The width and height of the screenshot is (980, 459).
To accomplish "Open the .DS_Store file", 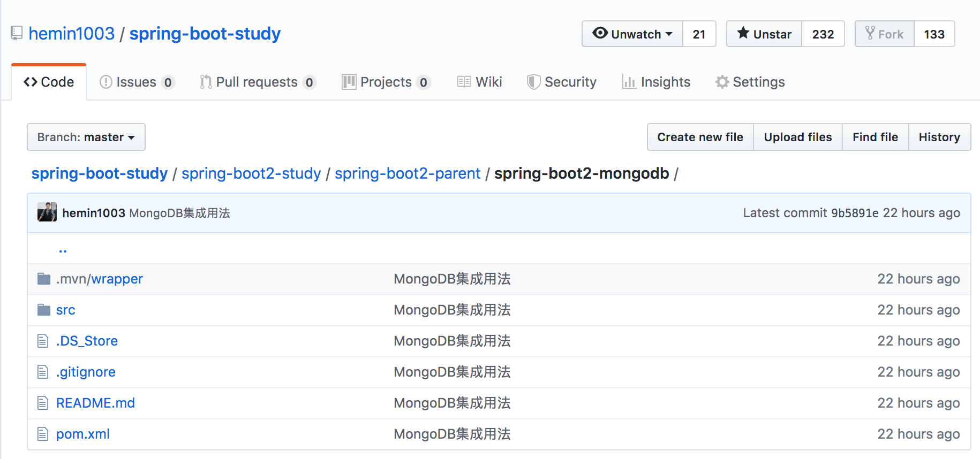I will pyautogui.click(x=87, y=341).
